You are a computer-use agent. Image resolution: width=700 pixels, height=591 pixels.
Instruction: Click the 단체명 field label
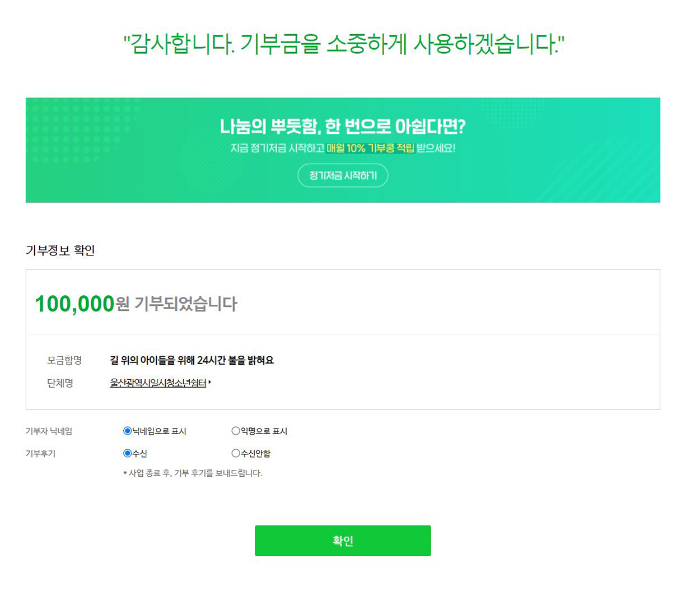pos(60,383)
